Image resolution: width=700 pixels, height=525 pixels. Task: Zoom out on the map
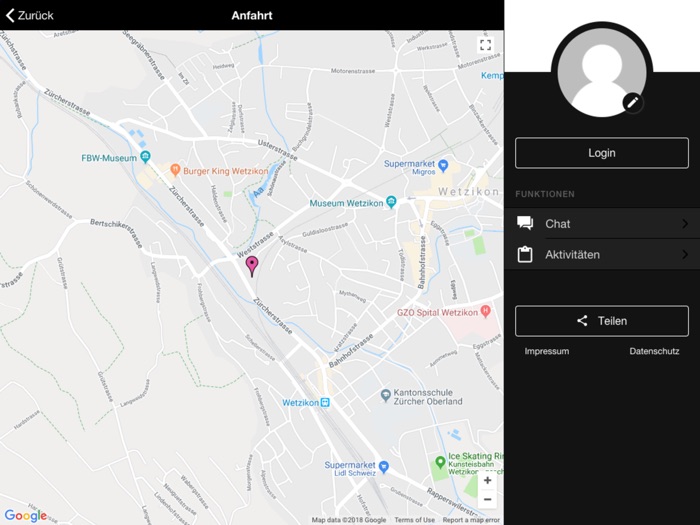click(x=487, y=499)
